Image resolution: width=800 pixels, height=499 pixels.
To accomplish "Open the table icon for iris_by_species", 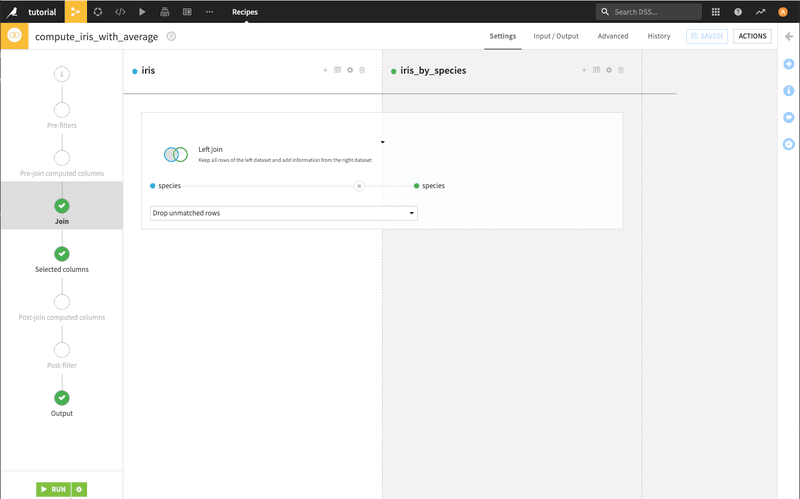I will pos(596,70).
